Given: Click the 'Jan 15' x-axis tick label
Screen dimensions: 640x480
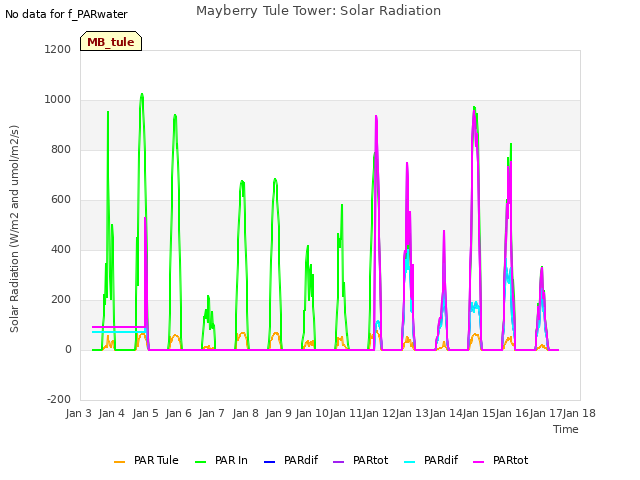Looking at the screenshot, I should click(480, 413).
